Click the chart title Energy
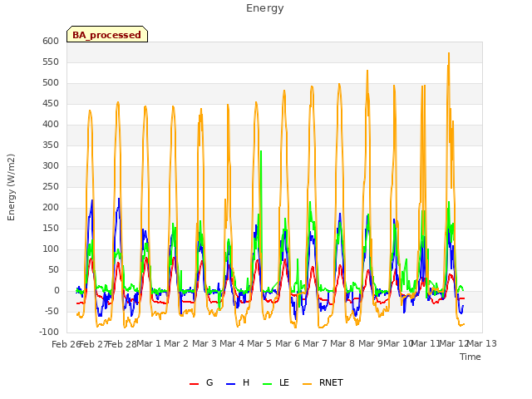 pos(265,8)
